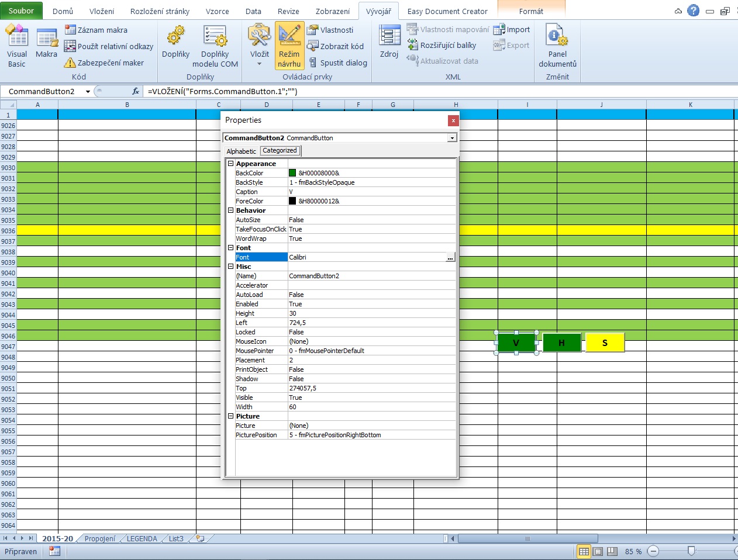Toggle Režim návrhu design mode
This screenshot has height=560, width=738.
(289, 46)
